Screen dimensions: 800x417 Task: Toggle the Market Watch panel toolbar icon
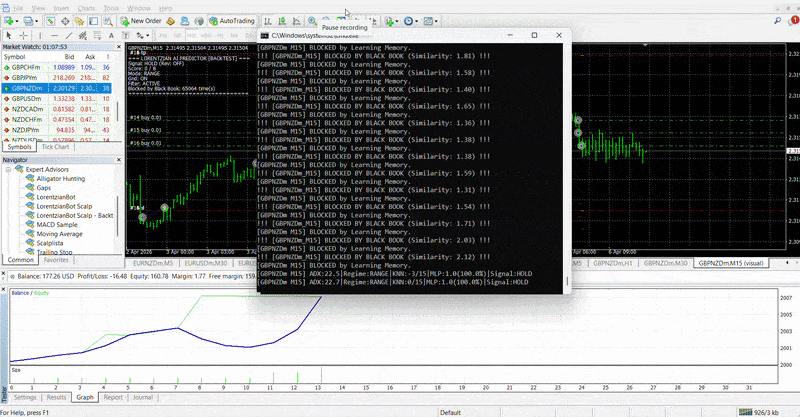coord(50,21)
